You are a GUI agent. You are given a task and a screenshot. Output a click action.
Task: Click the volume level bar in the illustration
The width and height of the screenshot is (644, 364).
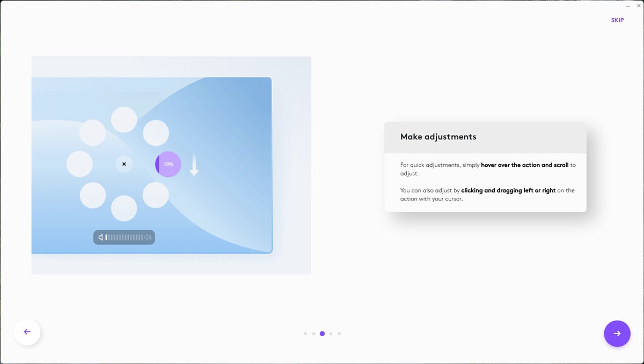125,237
